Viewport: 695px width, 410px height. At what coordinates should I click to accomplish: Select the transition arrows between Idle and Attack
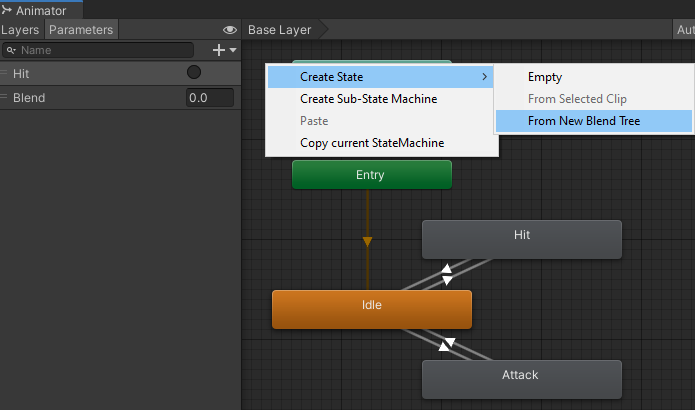pyautogui.click(x=447, y=344)
